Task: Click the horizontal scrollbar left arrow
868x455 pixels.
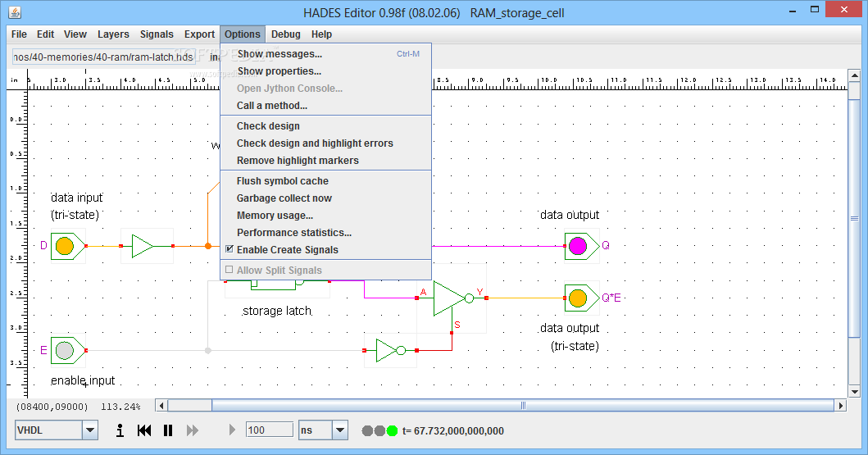Action: (161, 406)
